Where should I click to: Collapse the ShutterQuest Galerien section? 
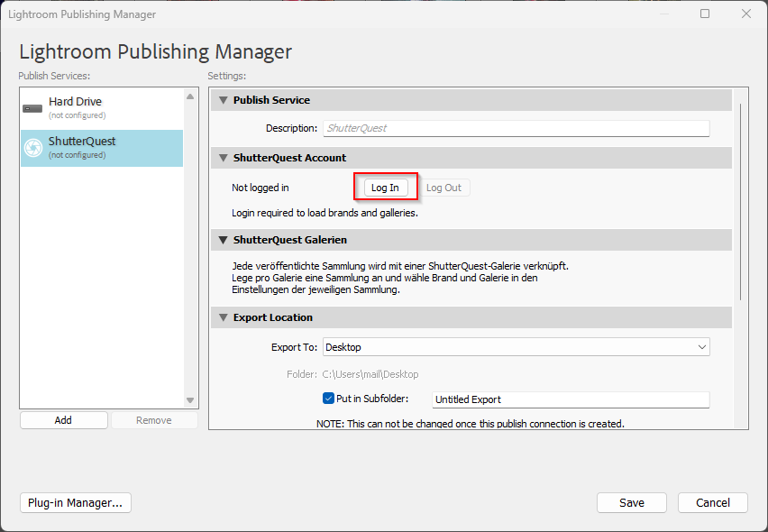pyautogui.click(x=224, y=240)
